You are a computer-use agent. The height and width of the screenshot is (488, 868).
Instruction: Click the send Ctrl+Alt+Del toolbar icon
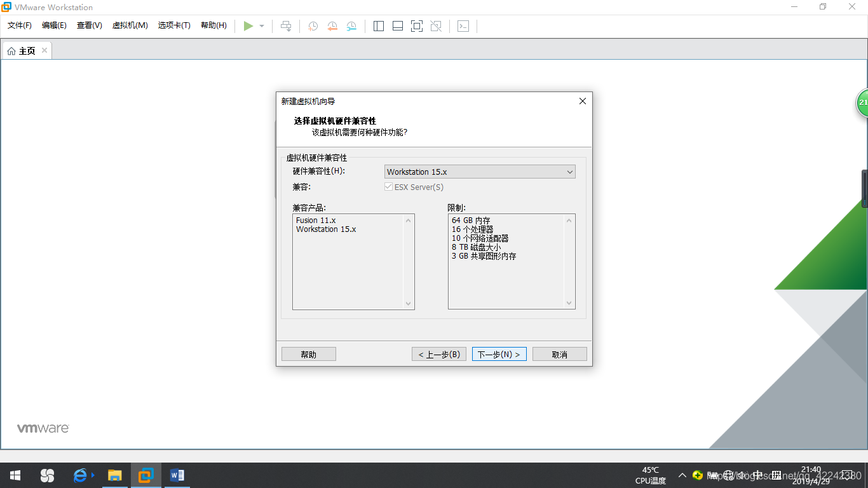pyautogui.click(x=287, y=26)
